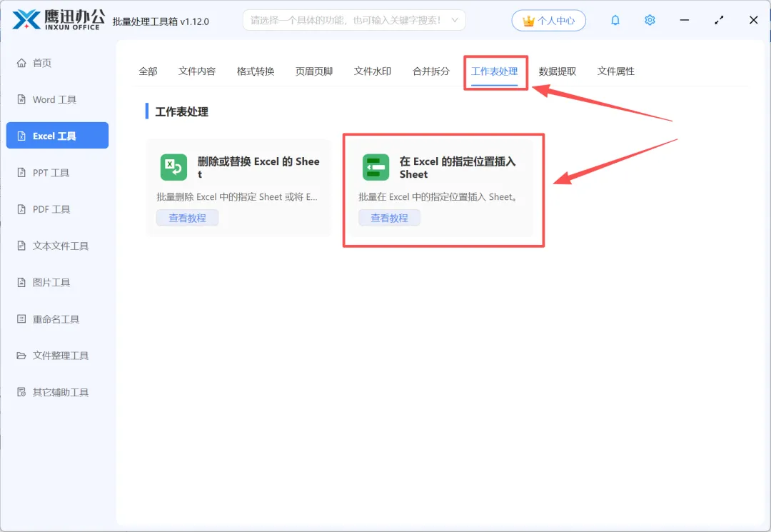Click the home icon beside 首页
This screenshot has height=532, width=771.
21,63
